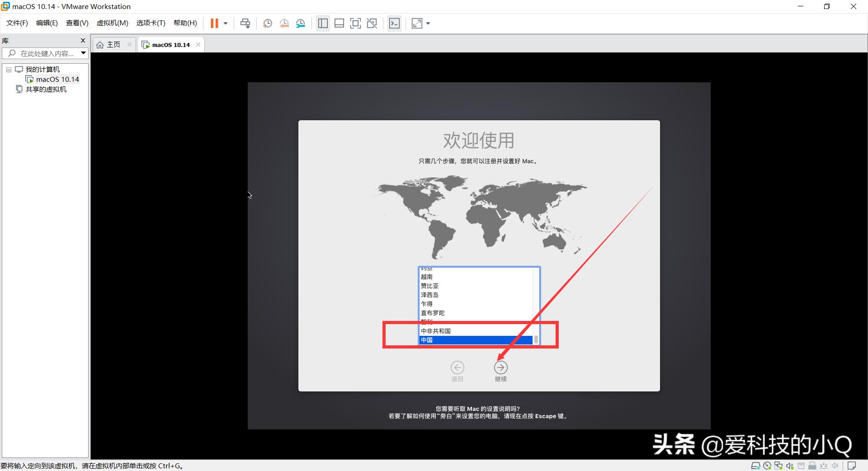Open the virtual CD/DVD device status icon
Screen dimensions: 868x471
[768, 466]
